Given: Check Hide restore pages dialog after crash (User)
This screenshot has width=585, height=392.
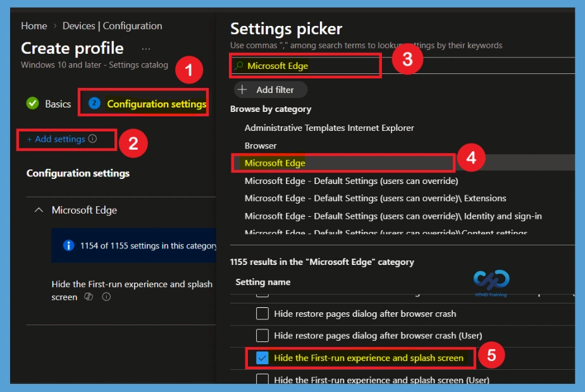Looking at the screenshot, I should [x=262, y=335].
